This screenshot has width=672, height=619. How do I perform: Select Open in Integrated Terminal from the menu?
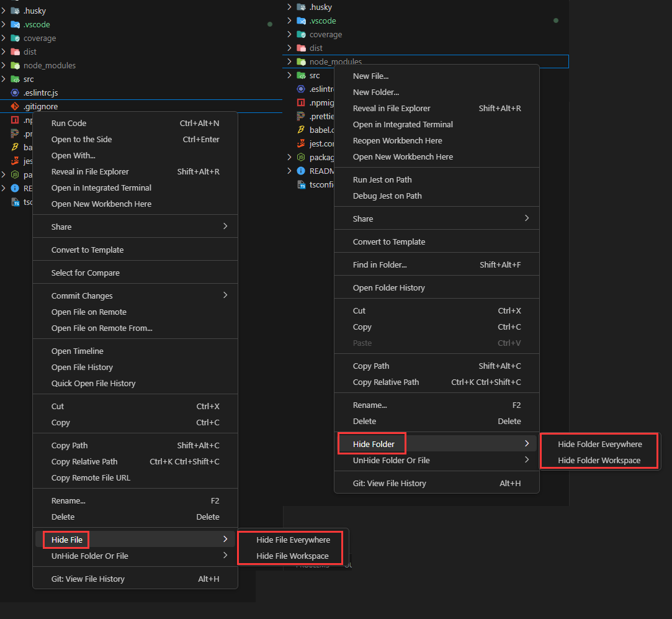402,124
